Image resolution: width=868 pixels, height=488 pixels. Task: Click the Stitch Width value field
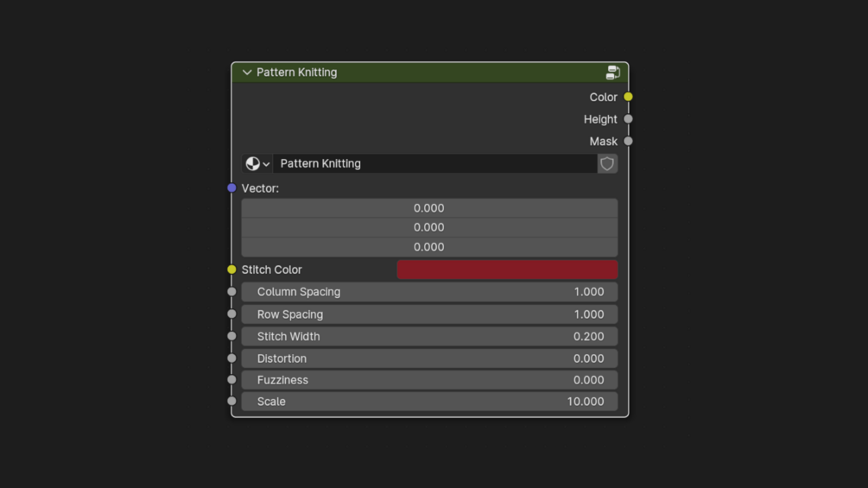click(x=429, y=336)
